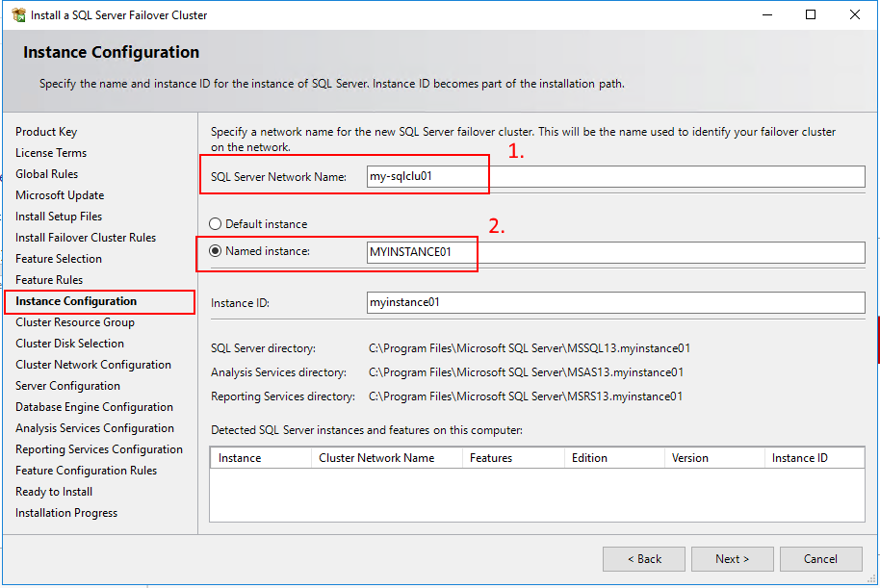This screenshot has height=588, width=880.
Task: Open the Cluster Disk Selection step
Action: (69, 344)
